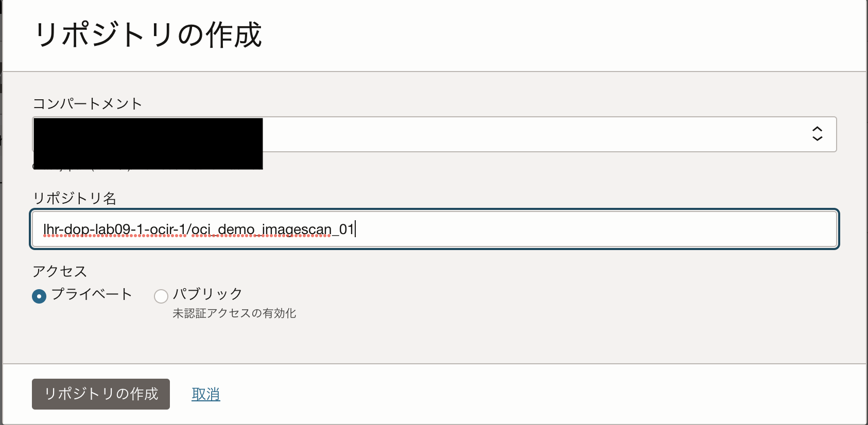
Task: Enable unauthenticated access by choosing パブリック
Action: [x=161, y=296]
